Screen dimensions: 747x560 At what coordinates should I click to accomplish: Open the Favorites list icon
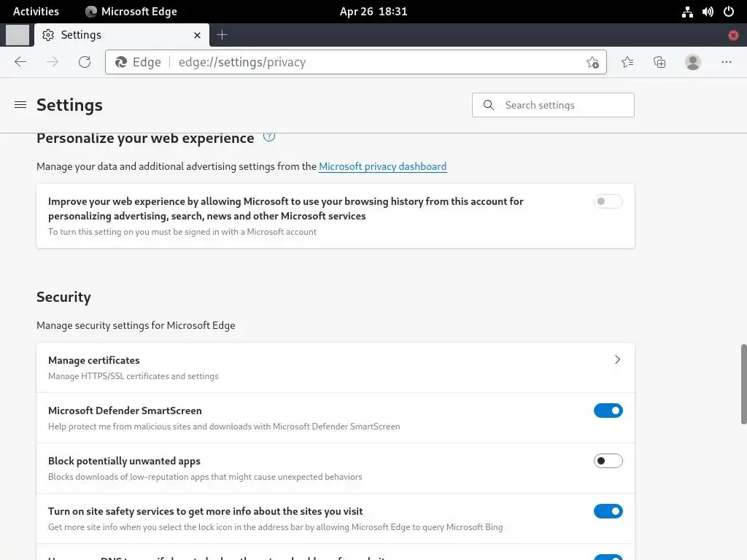click(627, 62)
